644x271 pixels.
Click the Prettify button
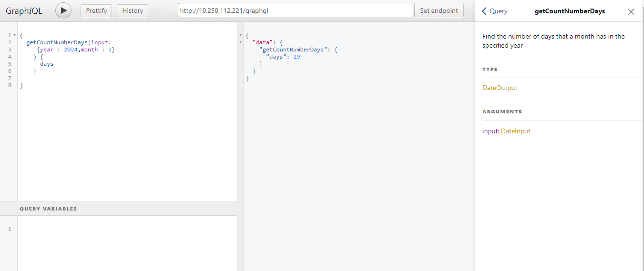point(96,10)
